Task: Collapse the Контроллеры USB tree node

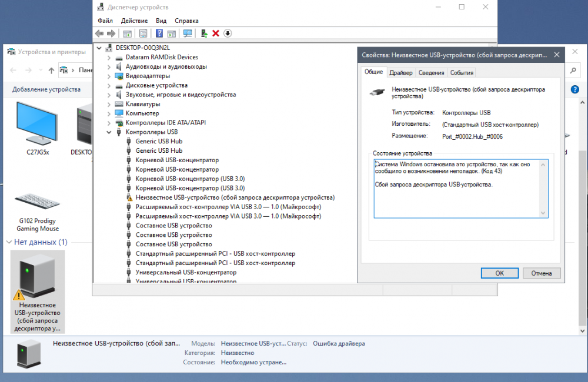Action: click(x=109, y=132)
